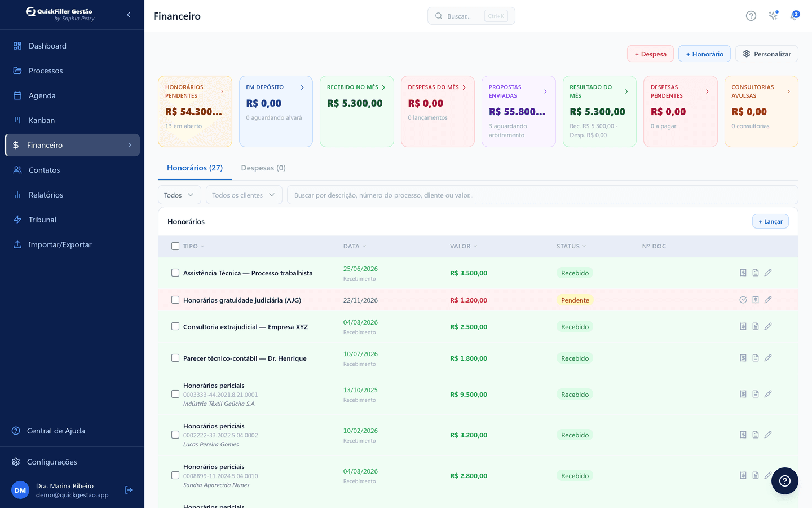
Task: Sort by the VALOR column header
Action: pyautogui.click(x=464, y=246)
